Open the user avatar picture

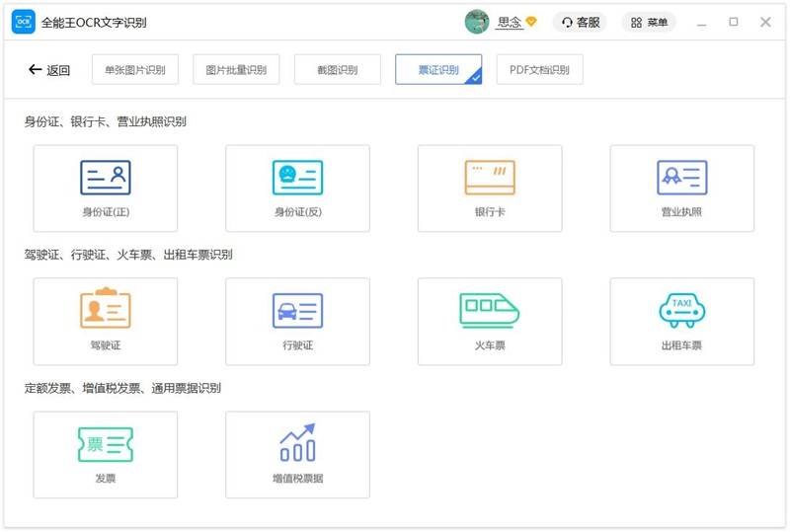(x=477, y=22)
